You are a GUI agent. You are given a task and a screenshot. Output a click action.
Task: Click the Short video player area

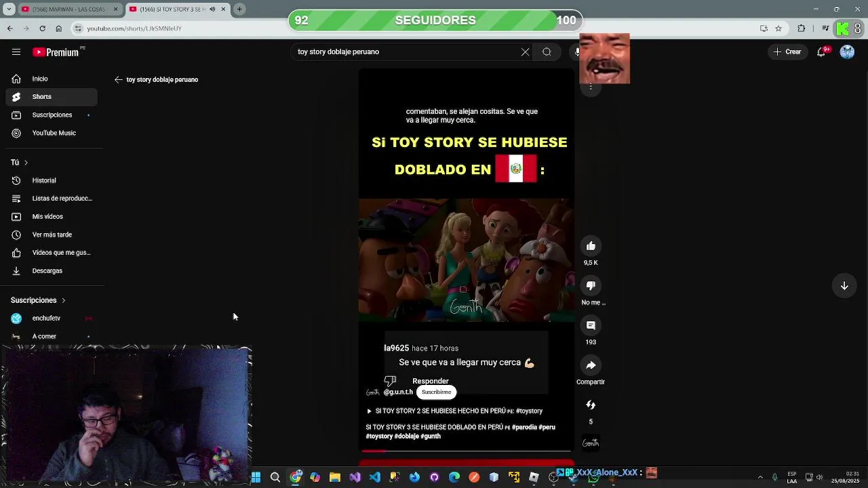[x=467, y=260]
